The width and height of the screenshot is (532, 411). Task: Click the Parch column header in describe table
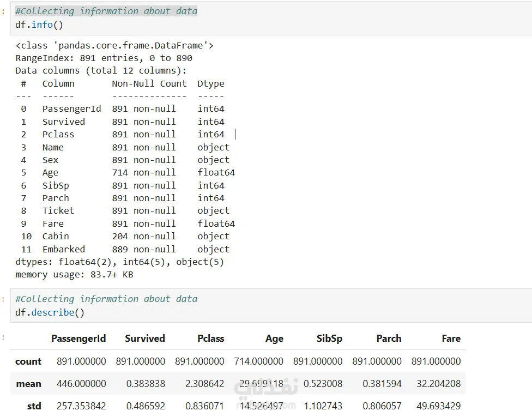(389, 339)
